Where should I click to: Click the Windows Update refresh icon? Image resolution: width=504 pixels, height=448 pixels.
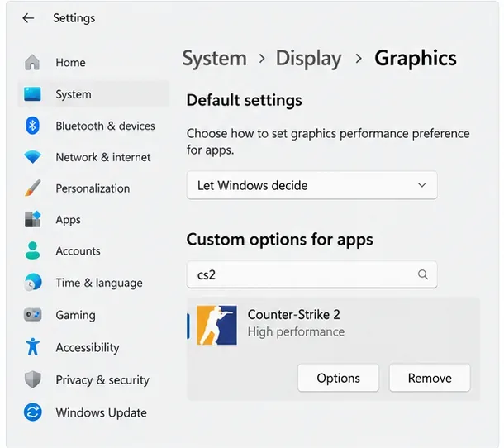click(x=32, y=412)
